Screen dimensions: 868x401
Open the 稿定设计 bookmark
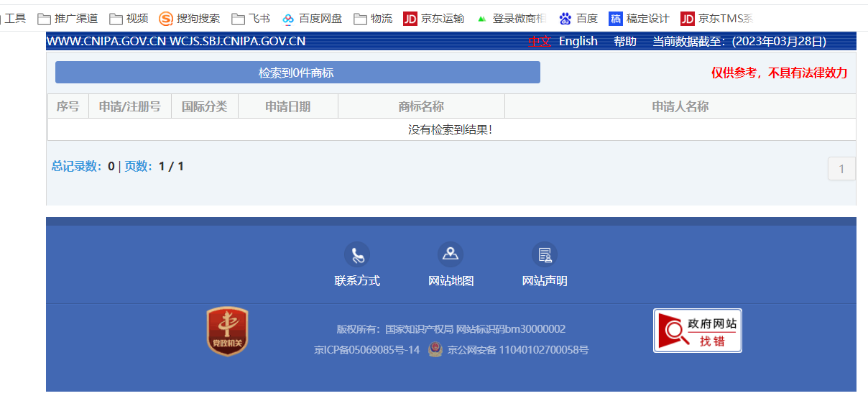point(639,19)
